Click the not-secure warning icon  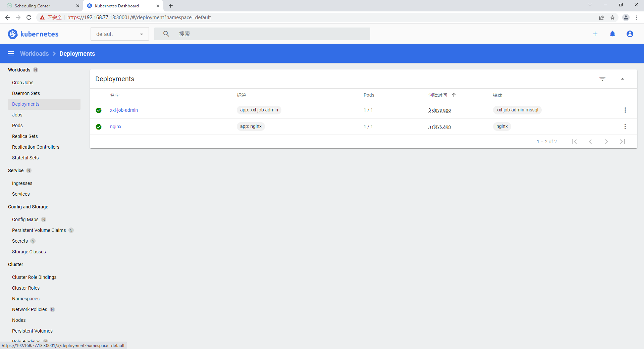[42, 17]
